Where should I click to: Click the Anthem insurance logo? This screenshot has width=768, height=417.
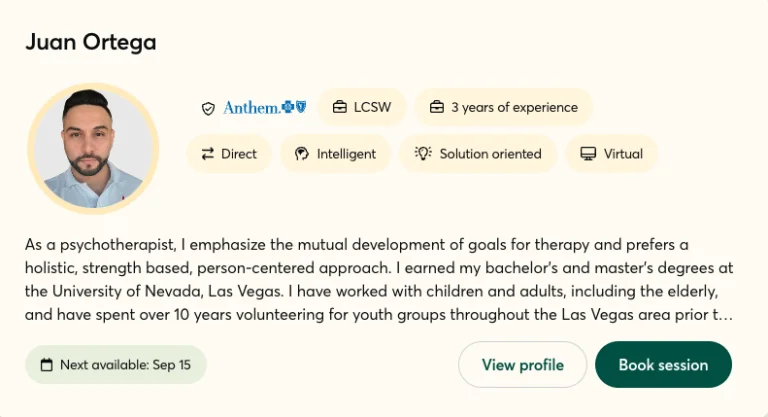click(x=264, y=107)
